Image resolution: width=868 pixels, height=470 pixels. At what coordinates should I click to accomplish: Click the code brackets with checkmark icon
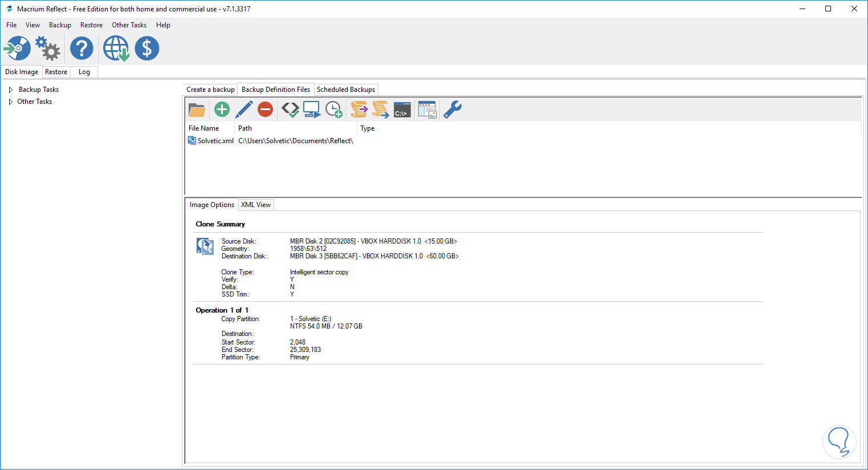click(290, 110)
